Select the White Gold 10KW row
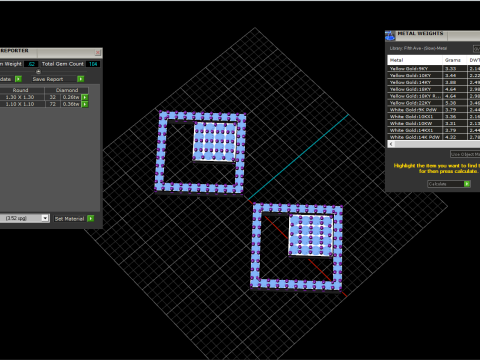Viewport: 480px width, 360px height. pos(434,123)
